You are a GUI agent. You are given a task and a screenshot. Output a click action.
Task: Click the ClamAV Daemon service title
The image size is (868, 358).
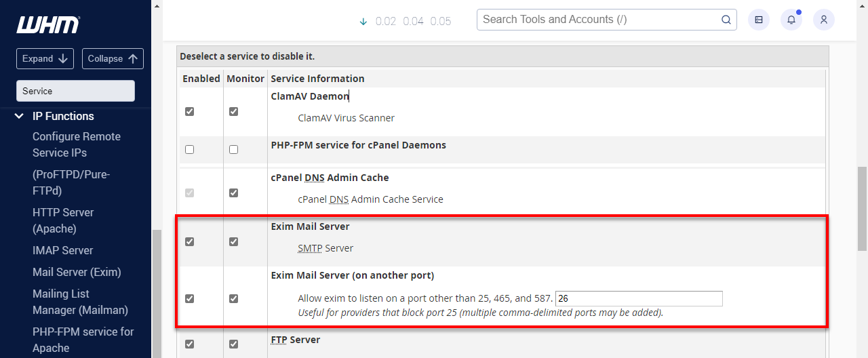pyautogui.click(x=309, y=96)
